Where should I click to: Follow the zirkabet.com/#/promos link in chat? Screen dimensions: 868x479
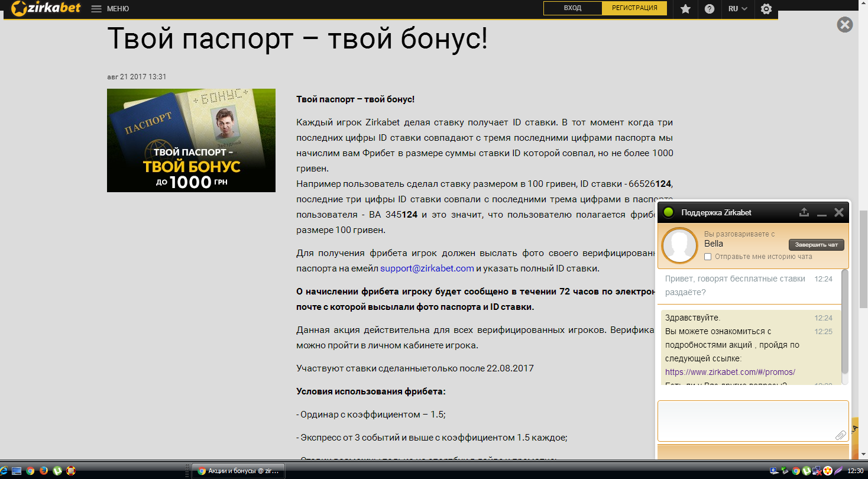pyautogui.click(x=730, y=372)
